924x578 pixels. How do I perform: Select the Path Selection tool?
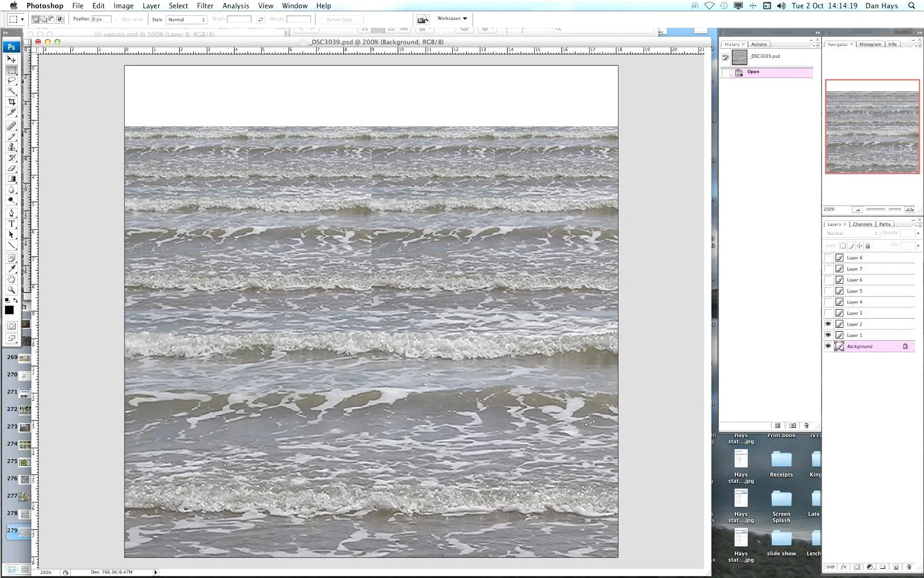point(11,234)
